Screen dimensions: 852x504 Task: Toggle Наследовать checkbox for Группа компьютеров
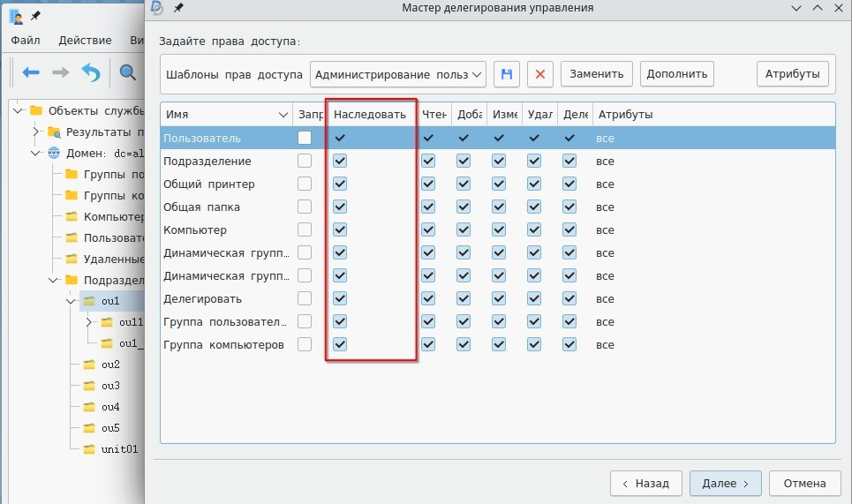[x=340, y=344]
